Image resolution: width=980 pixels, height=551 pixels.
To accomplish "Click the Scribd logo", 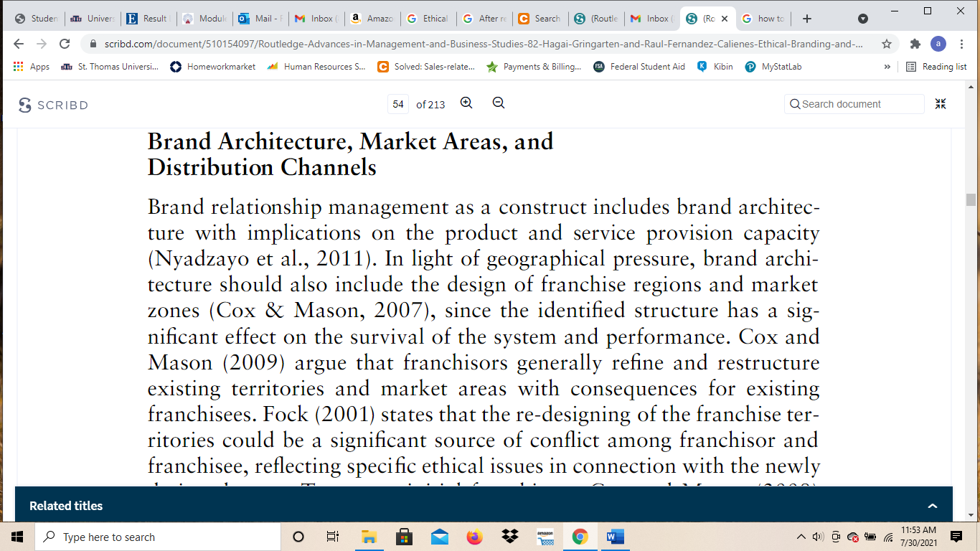I will (x=53, y=105).
